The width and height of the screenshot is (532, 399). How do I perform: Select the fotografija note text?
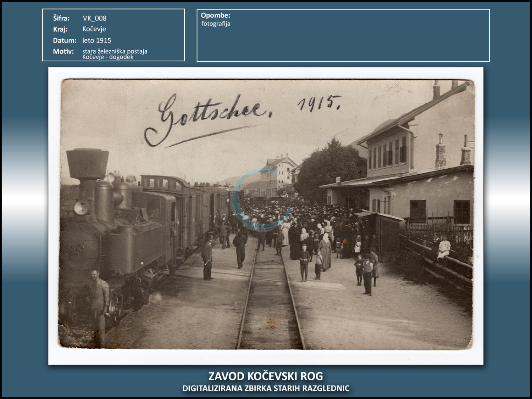tap(216, 24)
